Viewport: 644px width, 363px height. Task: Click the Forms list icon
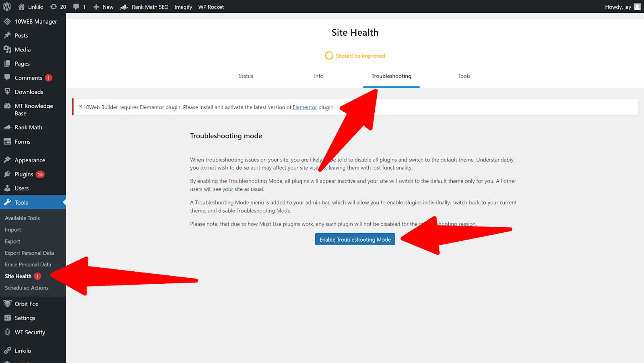tap(7, 142)
